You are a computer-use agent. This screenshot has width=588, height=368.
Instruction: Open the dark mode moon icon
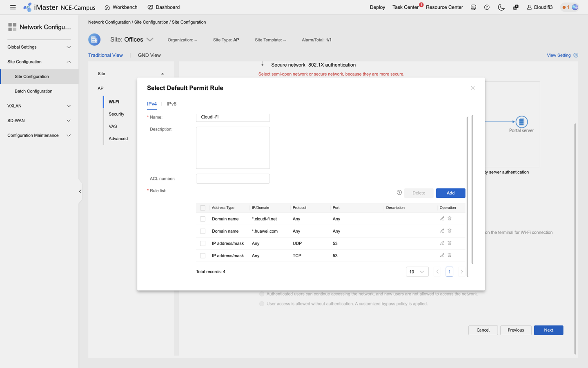(501, 7)
